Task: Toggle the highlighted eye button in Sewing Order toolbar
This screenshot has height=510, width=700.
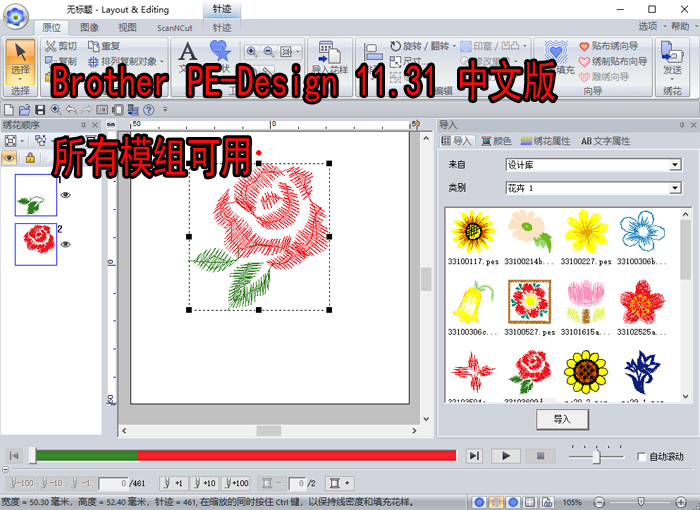Action: click(x=9, y=157)
